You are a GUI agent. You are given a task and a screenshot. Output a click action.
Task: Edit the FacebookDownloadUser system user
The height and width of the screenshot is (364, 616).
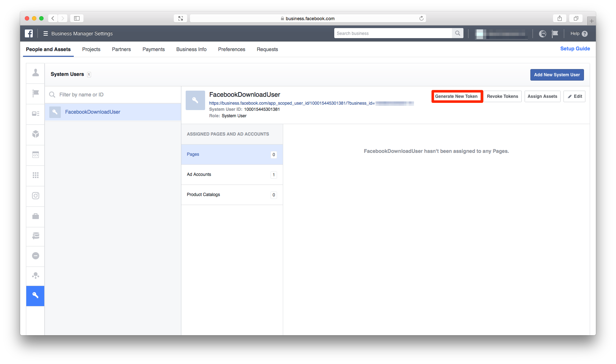(x=574, y=96)
